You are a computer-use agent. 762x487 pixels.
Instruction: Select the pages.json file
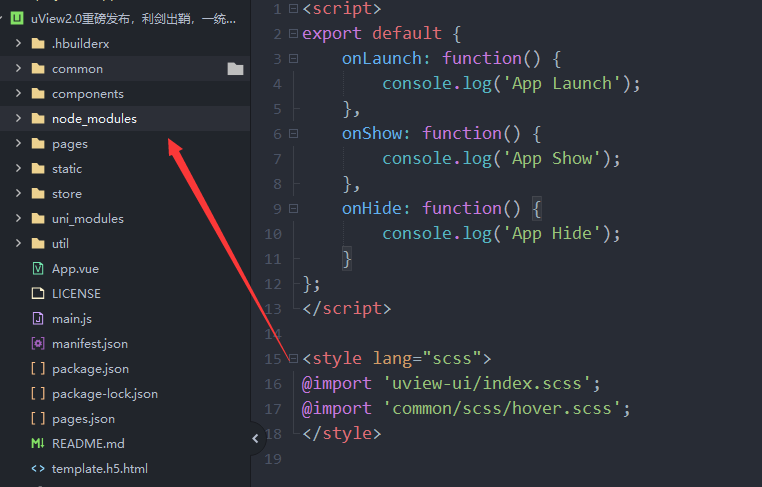pos(83,419)
